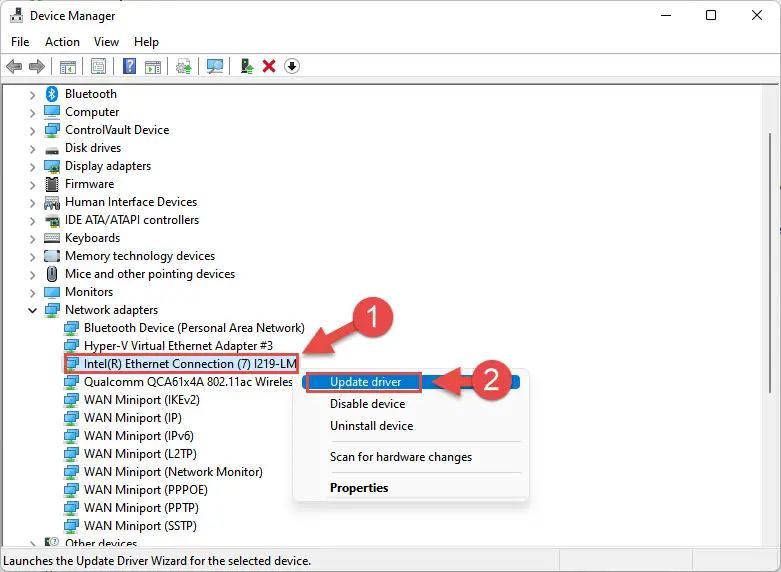Screen dimensions: 781x572
Task: Select Properties in the context menu
Action: (x=359, y=488)
